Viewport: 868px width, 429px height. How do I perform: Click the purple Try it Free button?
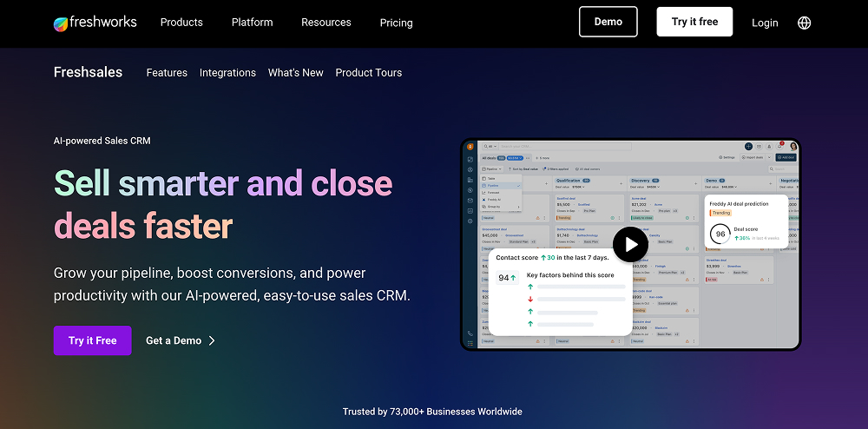click(x=93, y=340)
